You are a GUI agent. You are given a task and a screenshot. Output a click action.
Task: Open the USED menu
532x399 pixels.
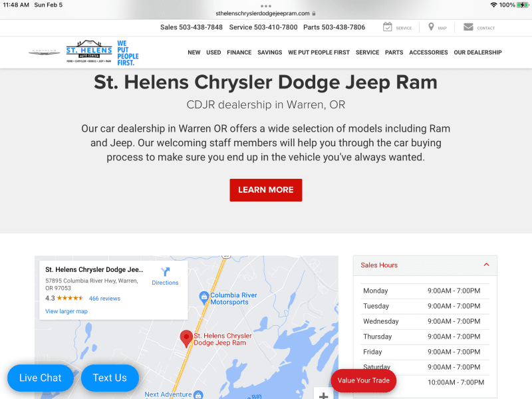[213, 53]
